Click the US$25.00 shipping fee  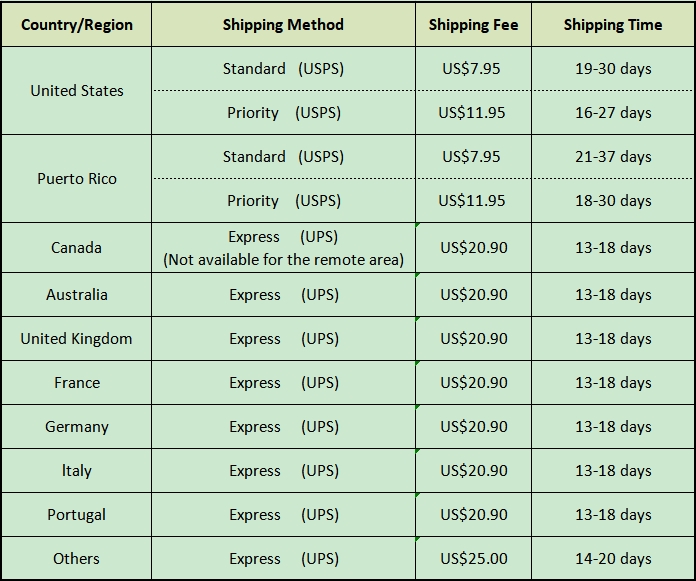pos(473,559)
